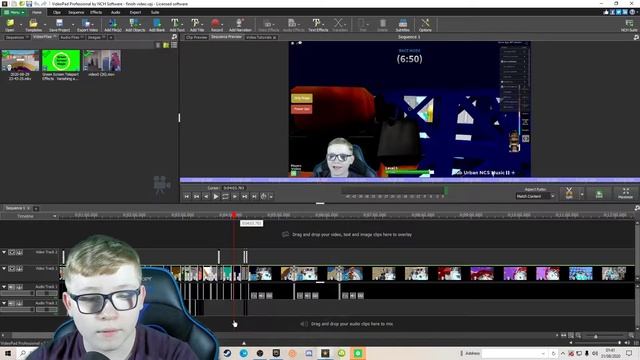Image resolution: width=640 pixels, height=360 pixels.
Task: Toggle loop playback in preview controls
Action: point(225,196)
